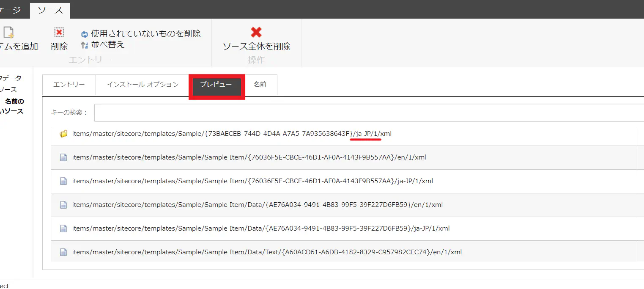Image resolution: width=644 pixels, height=289 pixels.
Task: Click the file icon for Sample Item {76036F5E… /en/1/xml row
Action: (x=63, y=157)
